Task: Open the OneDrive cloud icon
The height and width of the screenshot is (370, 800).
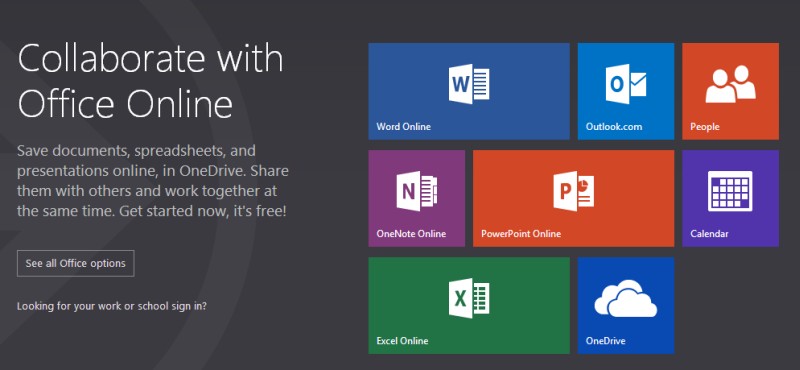Action: click(626, 299)
